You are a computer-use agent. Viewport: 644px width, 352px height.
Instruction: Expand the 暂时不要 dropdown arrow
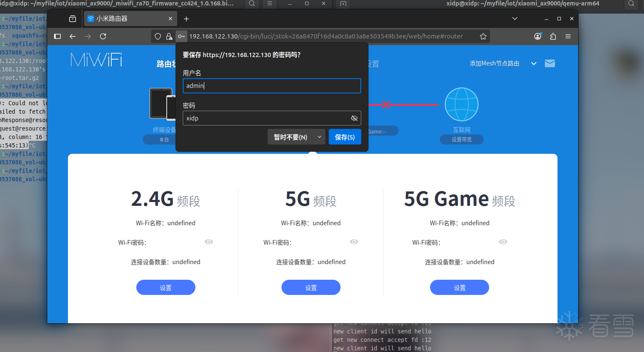click(x=319, y=137)
